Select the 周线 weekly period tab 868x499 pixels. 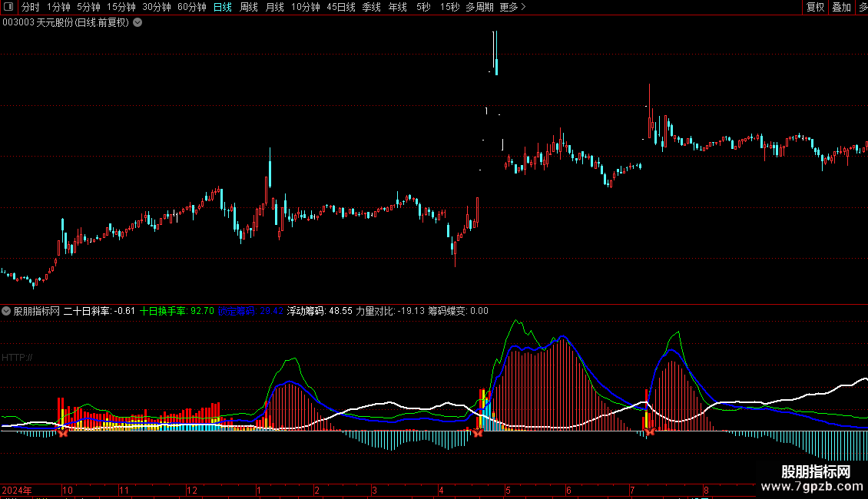[249, 7]
